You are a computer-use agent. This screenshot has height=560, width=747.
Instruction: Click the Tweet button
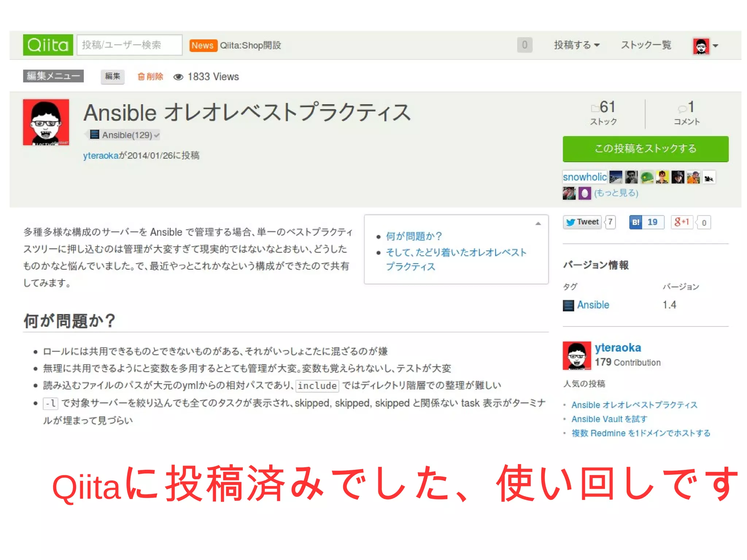click(x=582, y=222)
